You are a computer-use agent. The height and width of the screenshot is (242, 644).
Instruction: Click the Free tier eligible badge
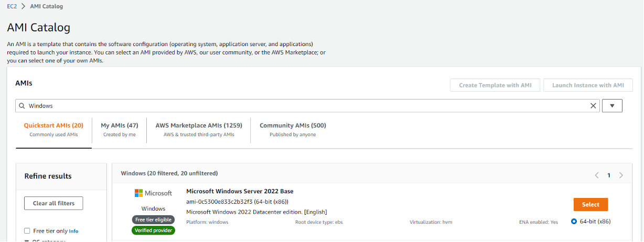point(153,219)
